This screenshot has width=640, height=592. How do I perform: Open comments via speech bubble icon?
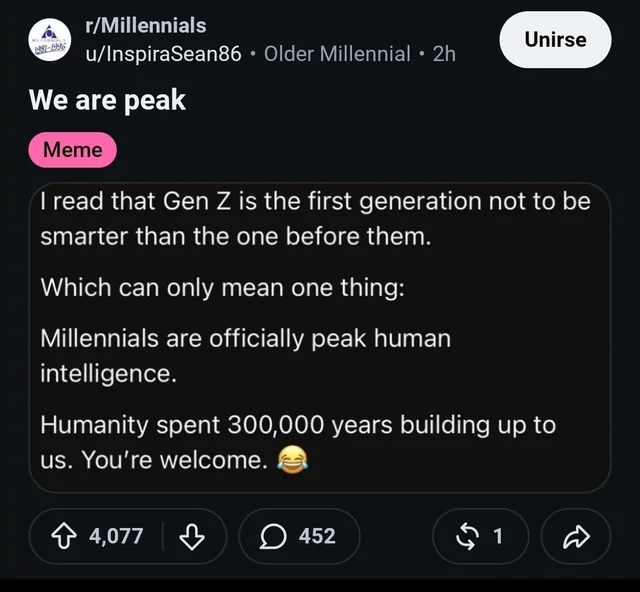tap(273, 536)
